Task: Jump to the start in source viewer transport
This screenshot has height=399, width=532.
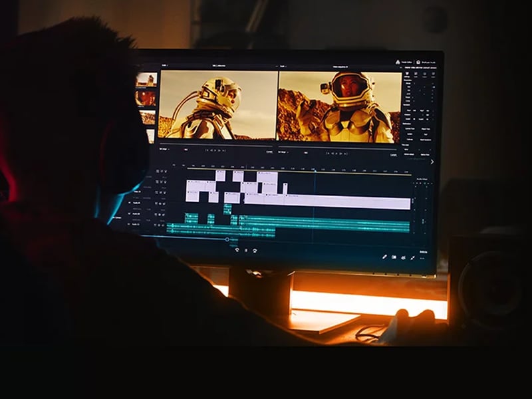Action: [x=207, y=150]
